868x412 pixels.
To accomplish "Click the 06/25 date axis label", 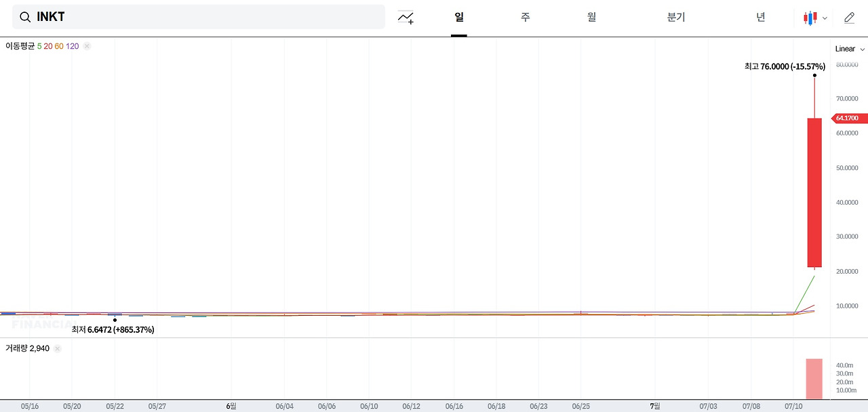I will pyautogui.click(x=581, y=407).
